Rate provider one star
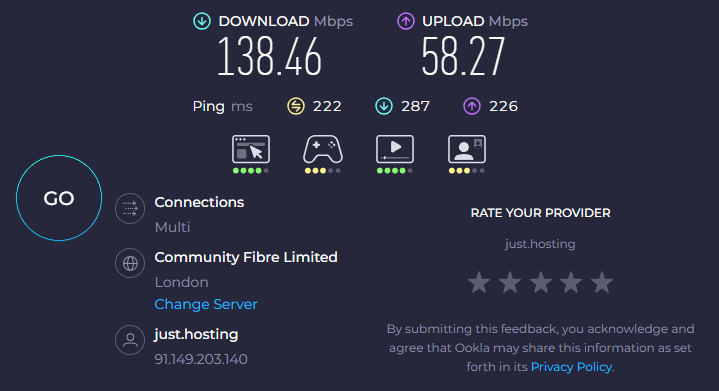Screen dimensions: 719x391 479,282
